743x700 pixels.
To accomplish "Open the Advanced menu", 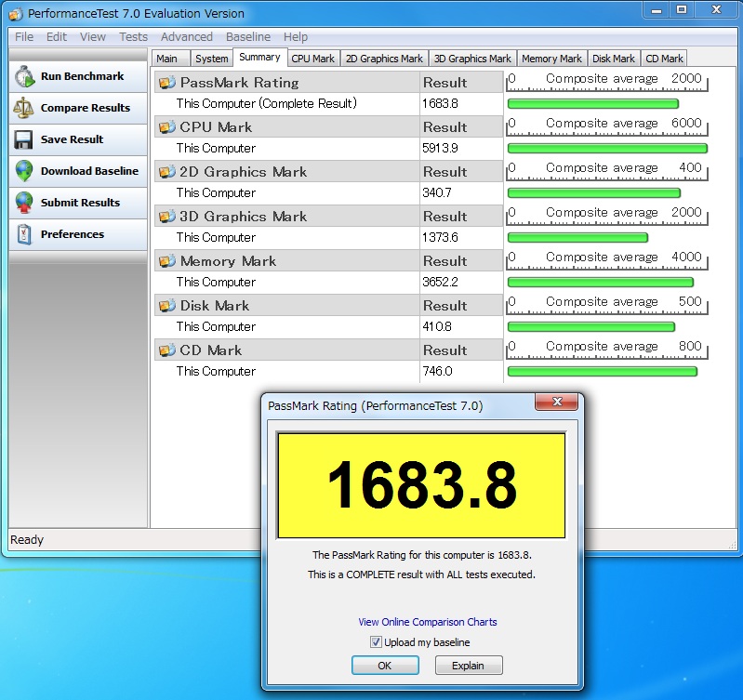I will pos(186,37).
